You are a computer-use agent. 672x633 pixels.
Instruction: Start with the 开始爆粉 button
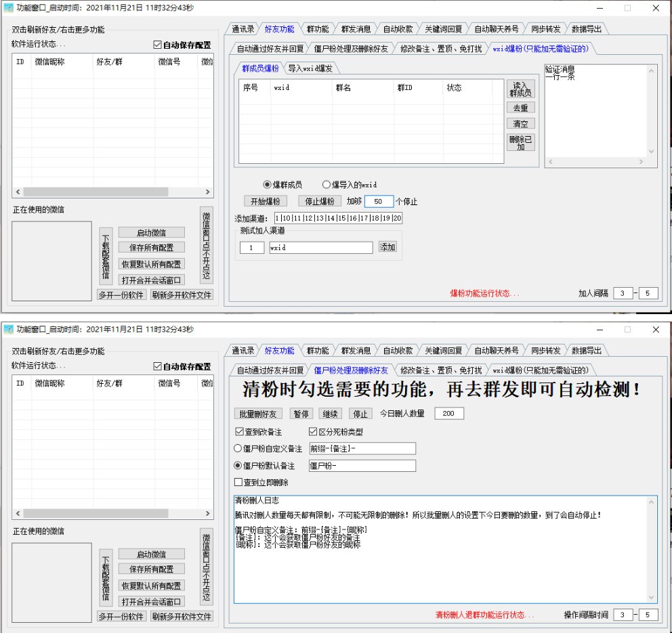266,201
